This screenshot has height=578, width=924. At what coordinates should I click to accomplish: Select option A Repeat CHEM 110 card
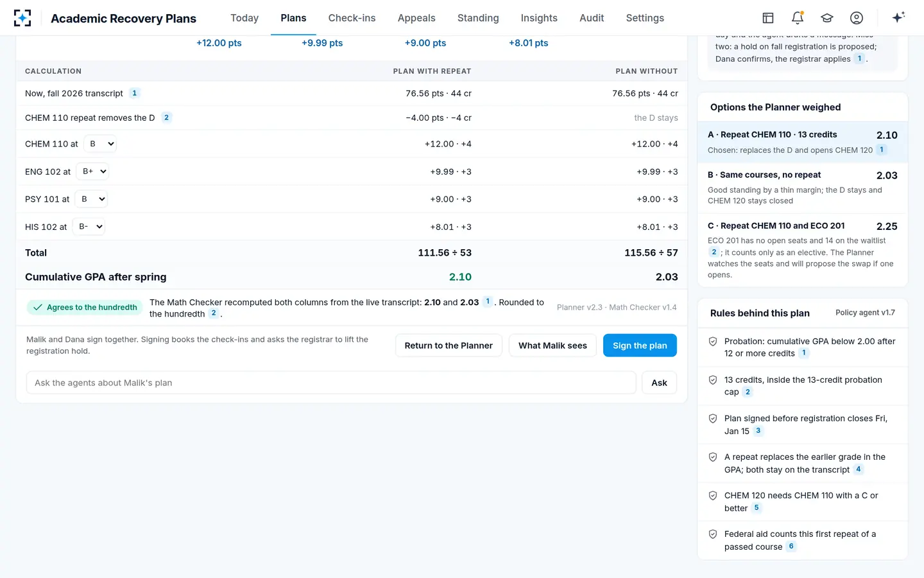[802, 142]
